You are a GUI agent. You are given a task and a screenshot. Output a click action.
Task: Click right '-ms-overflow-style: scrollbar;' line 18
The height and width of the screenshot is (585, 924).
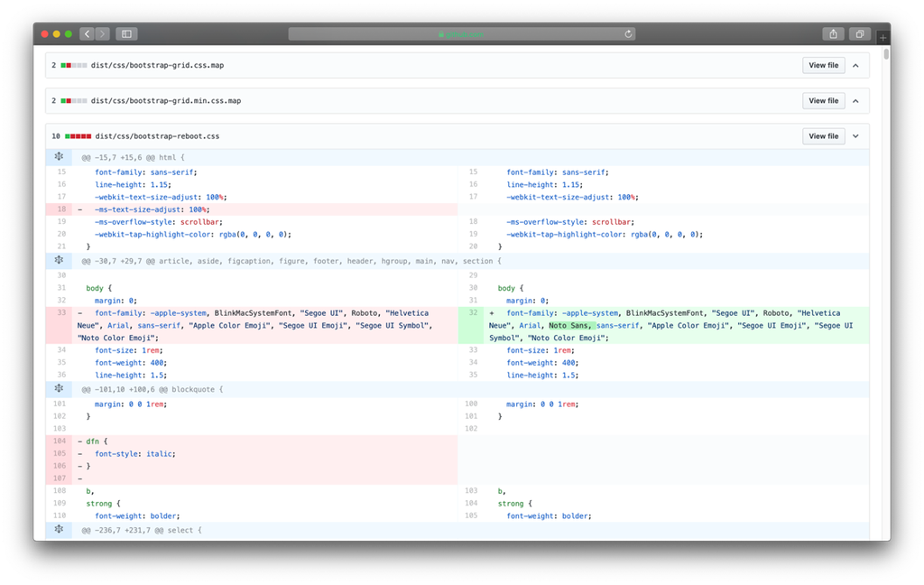tap(570, 222)
